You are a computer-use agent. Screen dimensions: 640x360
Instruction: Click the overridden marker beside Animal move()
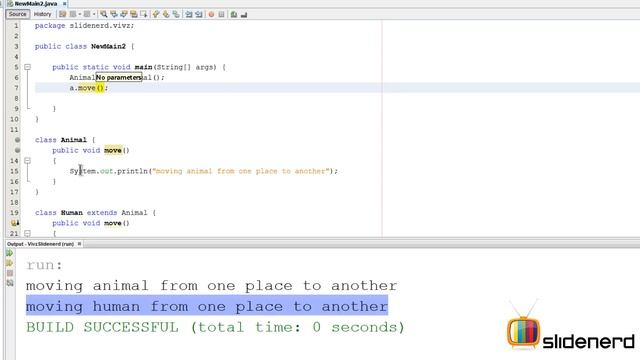pos(17,150)
